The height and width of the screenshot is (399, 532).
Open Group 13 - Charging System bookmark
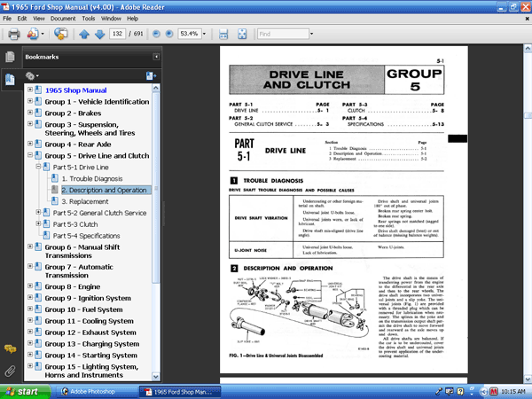tap(92, 344)
